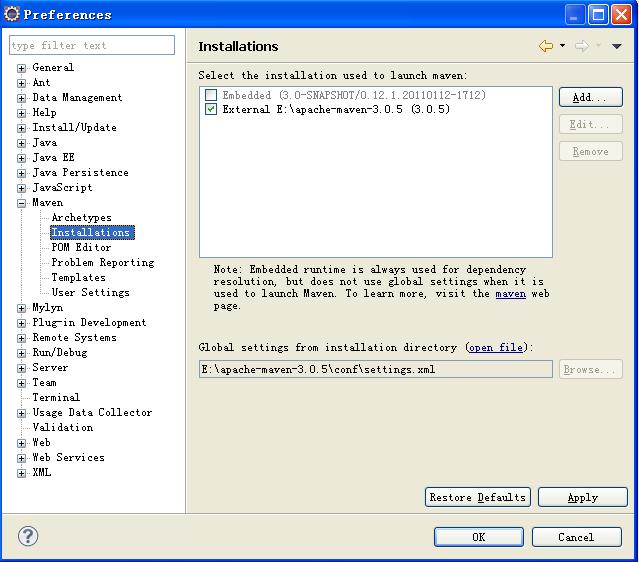639x562 pixels.
Task: Click the Add... installation button
Action: pyautogui.click(x=591, y=97)
